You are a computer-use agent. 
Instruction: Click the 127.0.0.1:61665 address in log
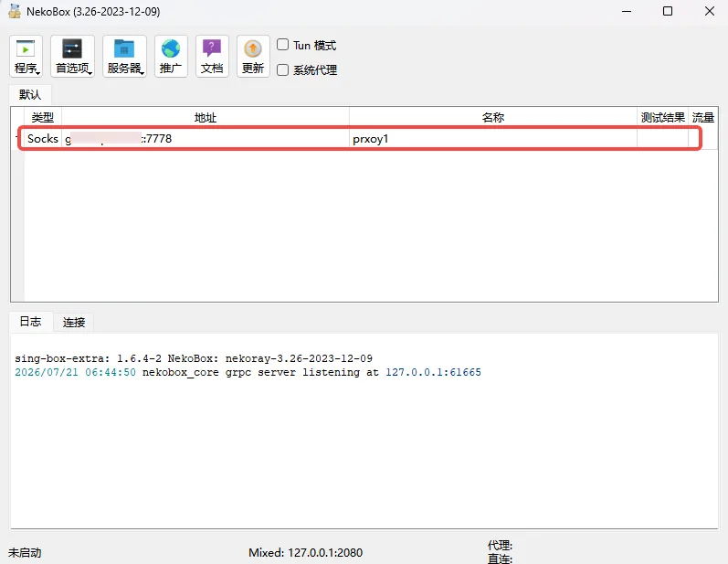click(x=433, y=372)
